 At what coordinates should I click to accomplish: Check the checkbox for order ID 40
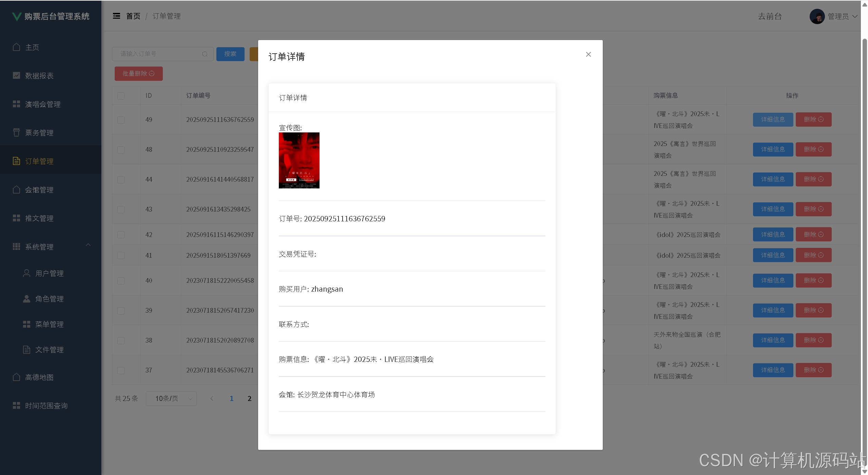pos(121,281)
